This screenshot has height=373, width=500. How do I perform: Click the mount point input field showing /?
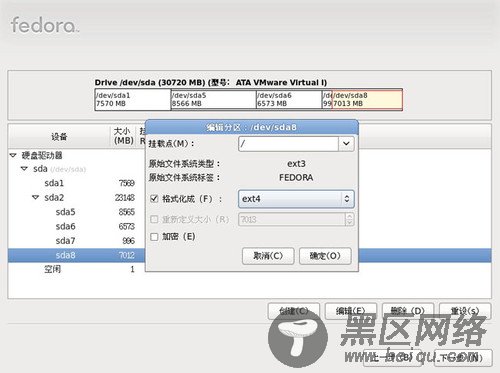(x=288, y=144)
